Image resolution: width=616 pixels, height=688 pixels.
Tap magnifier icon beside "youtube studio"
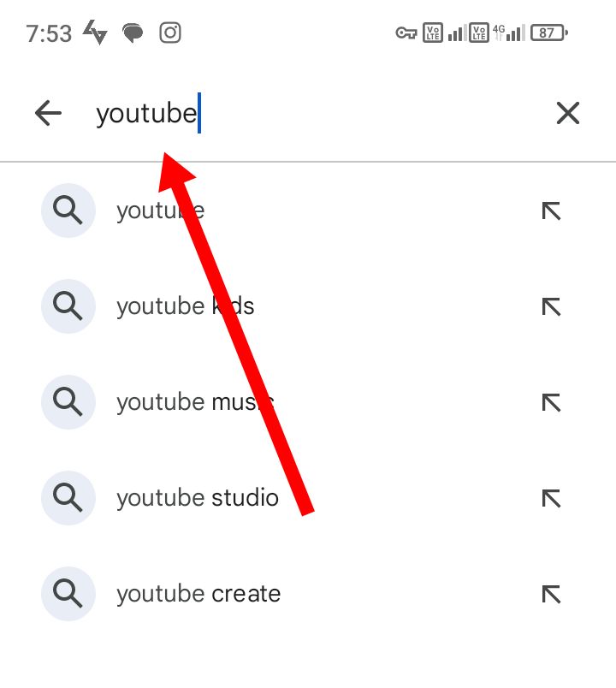click(68, 497)
